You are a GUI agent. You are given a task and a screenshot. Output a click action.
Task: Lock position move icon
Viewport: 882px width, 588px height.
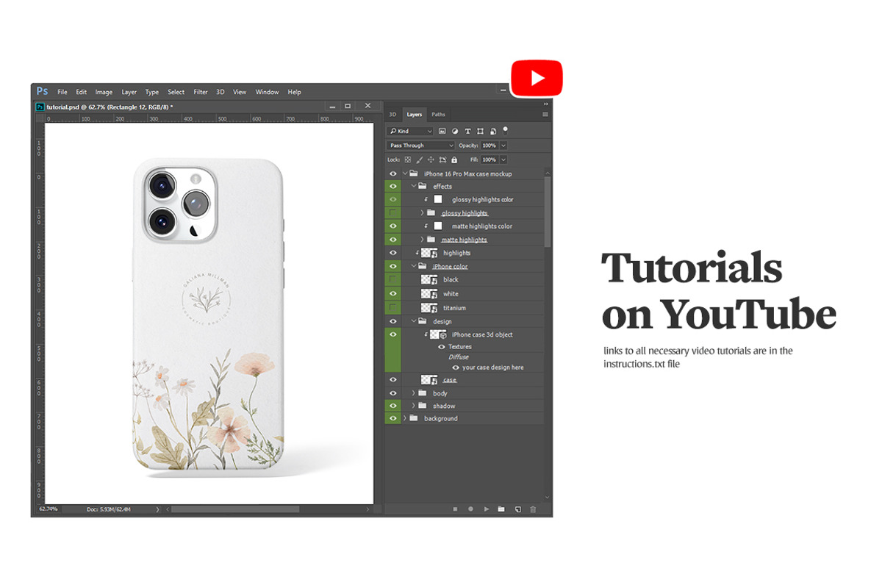click(431, 159)
